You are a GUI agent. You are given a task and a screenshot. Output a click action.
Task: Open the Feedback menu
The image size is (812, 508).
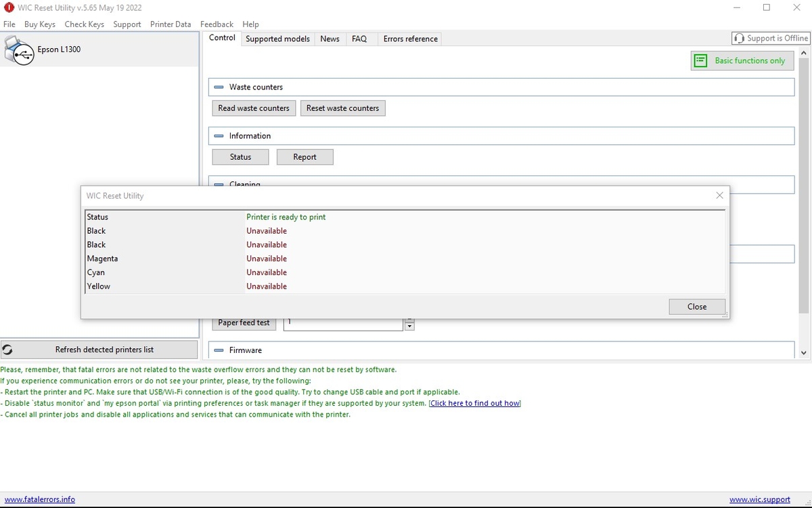(x=217, y=24)
